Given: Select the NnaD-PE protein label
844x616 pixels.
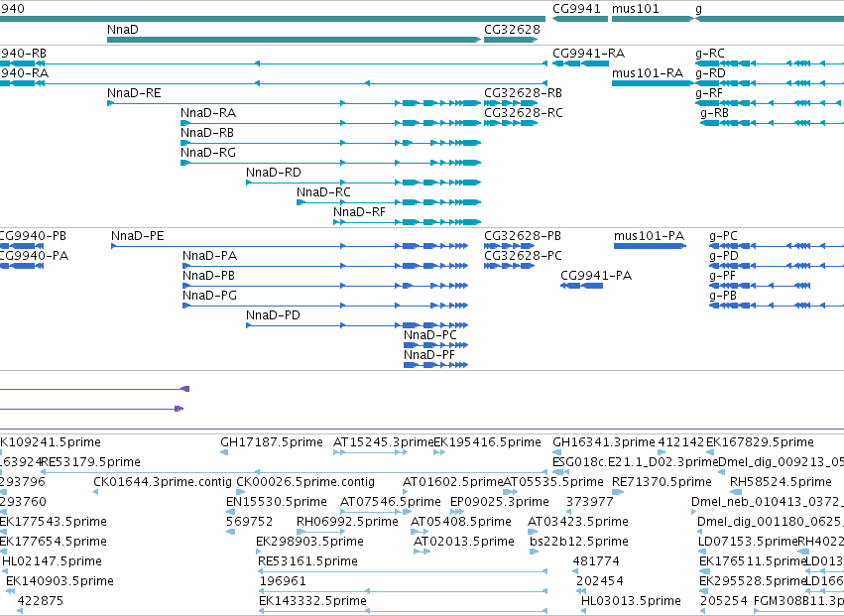Looking at the screenshot, I should tap(138, 236).
